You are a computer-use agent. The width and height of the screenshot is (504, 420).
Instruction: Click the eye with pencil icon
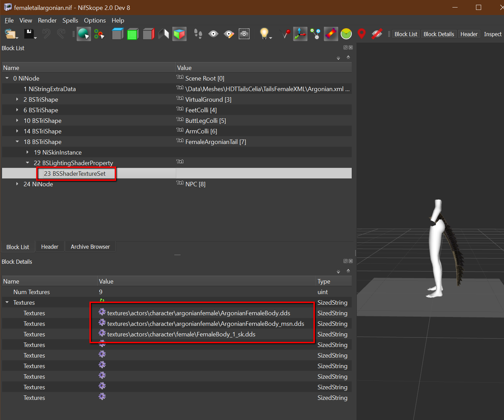(x=229, y=34)
